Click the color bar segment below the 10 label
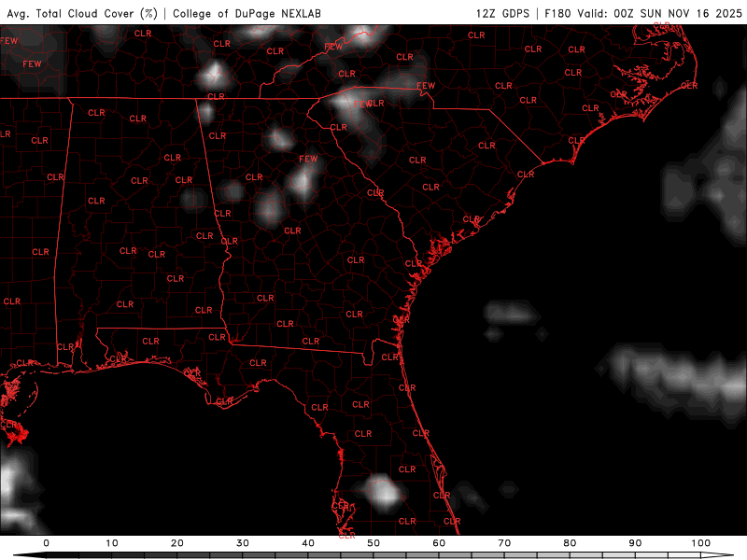Viewport: 747px width, 560px height. [x=128, y=555]
